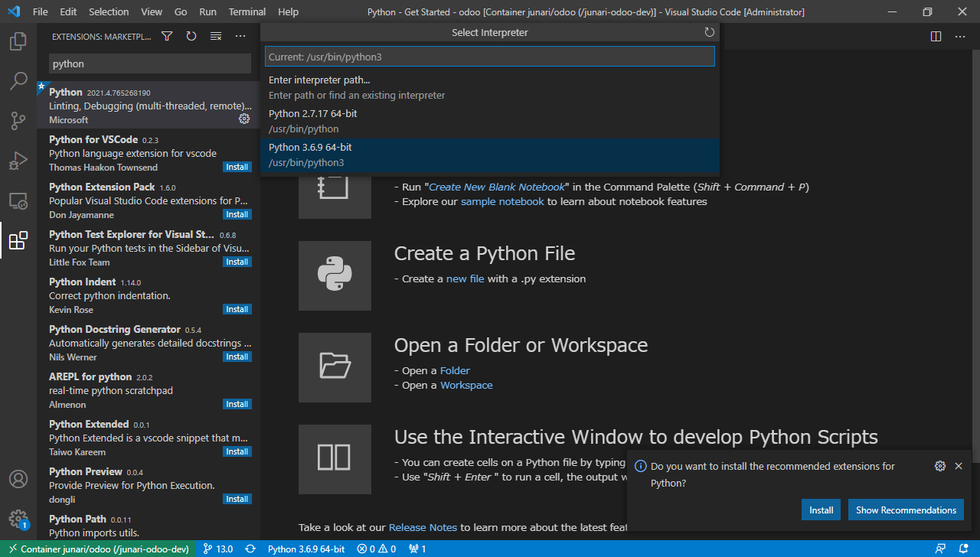This screenshot has width=980, height=557.
Task: Open the Help menu
Action: pos(289,11)
